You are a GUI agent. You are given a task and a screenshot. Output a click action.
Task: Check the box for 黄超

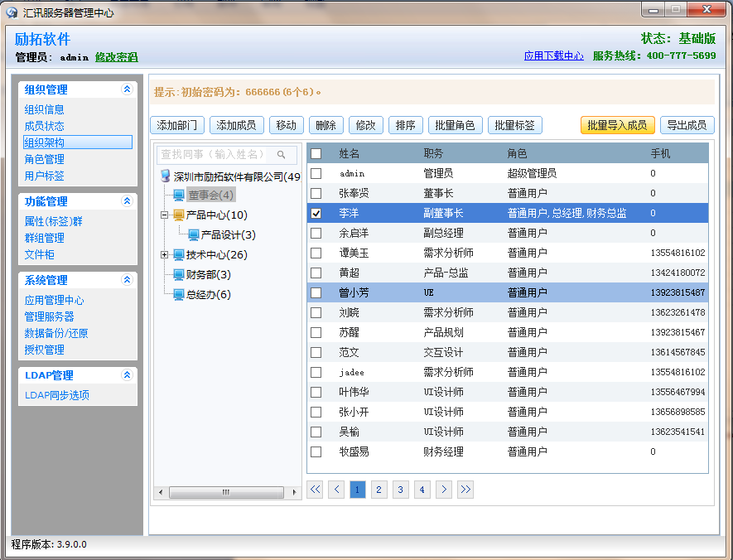[x=316, y=273]
